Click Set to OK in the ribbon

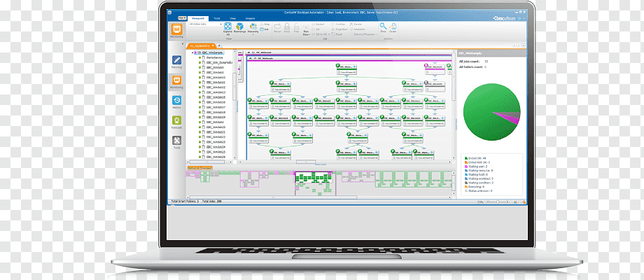coord(321,34)
